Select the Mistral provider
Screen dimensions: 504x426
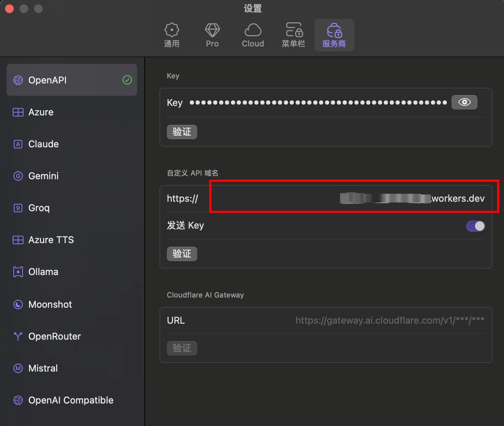tap(72, 368)
